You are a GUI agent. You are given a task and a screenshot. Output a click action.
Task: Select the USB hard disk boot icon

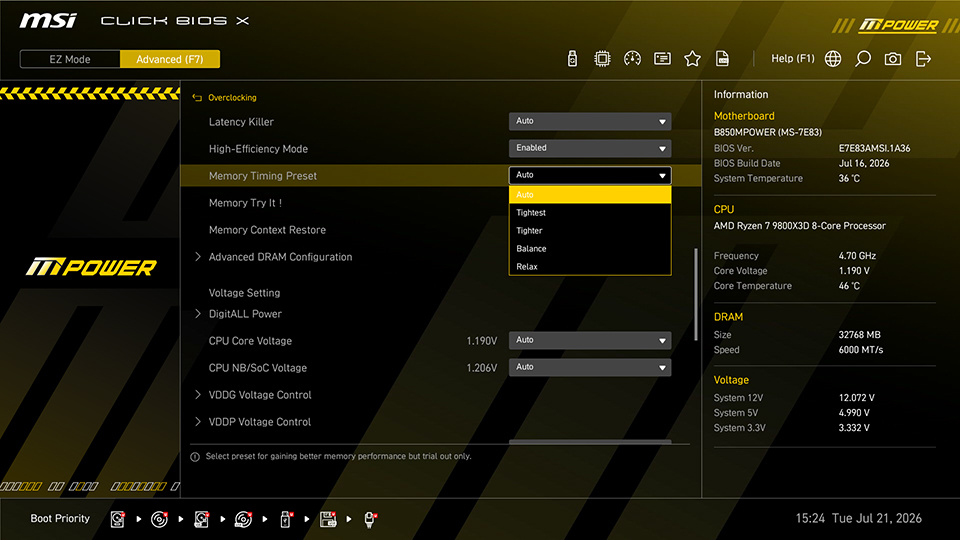(201, 519)
